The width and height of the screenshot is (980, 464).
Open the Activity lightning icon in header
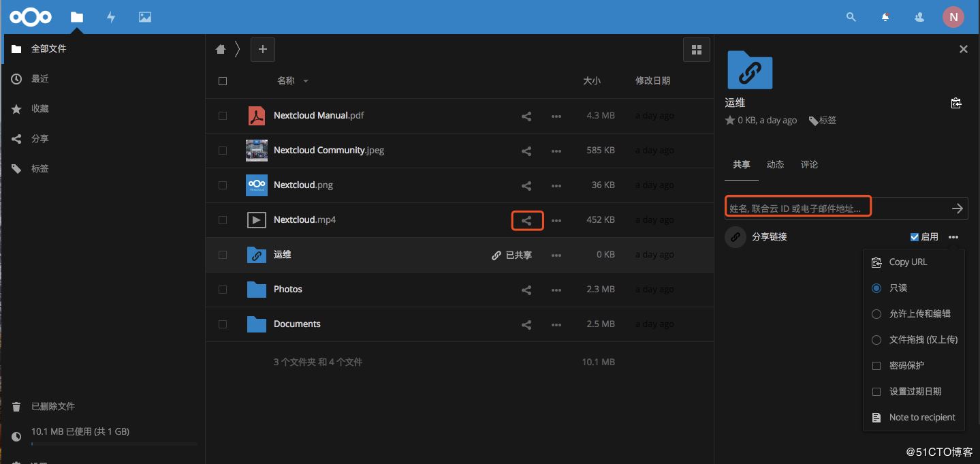coord(111,17)
